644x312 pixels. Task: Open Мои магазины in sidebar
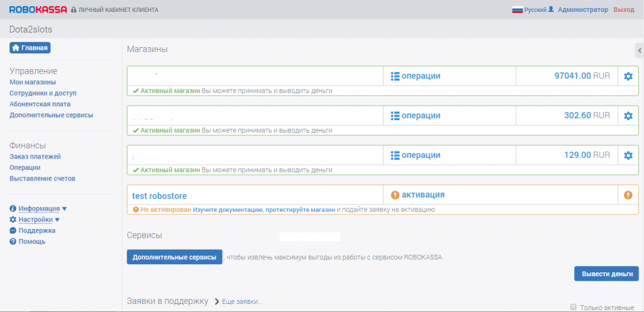tap(33, 82)
